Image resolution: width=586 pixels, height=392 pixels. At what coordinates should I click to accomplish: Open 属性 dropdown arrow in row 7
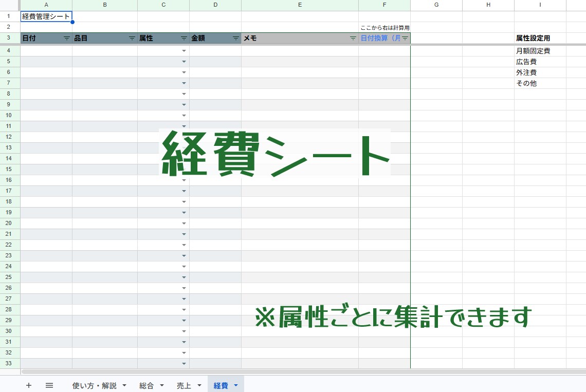pos(184,83)
